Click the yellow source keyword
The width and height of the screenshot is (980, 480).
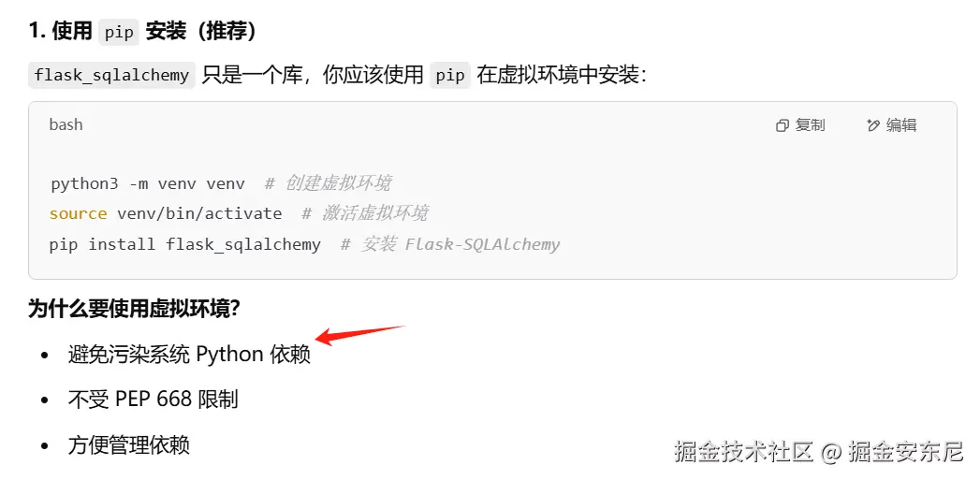(78, 213)
